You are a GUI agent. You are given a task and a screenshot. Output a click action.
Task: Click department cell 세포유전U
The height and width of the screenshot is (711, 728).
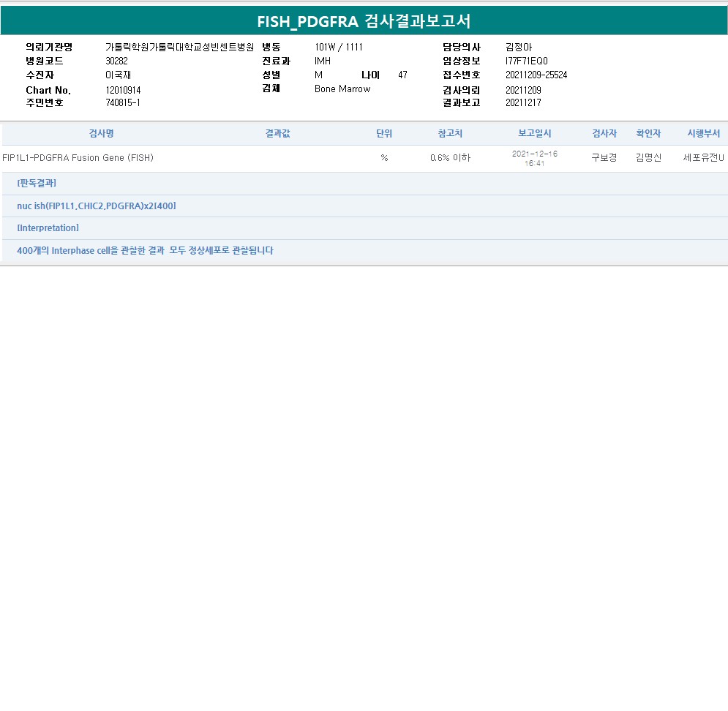coord(703,158)
